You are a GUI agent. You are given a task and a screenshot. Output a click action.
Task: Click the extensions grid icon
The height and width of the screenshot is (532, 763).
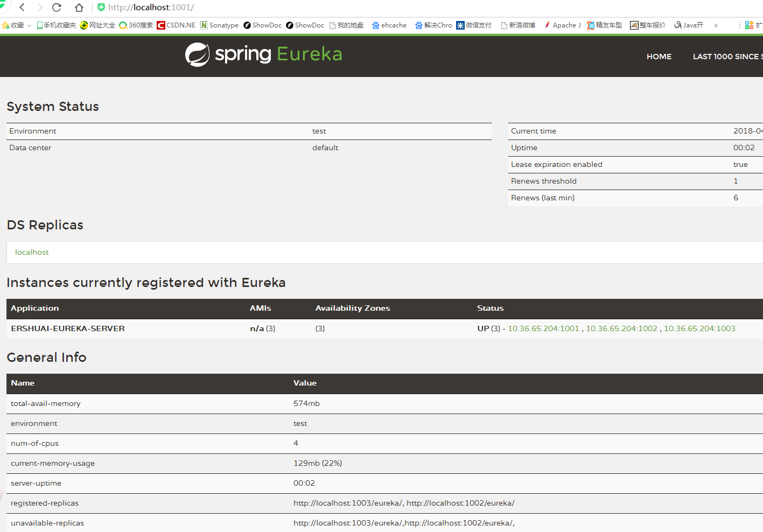(x=749, y=25)
